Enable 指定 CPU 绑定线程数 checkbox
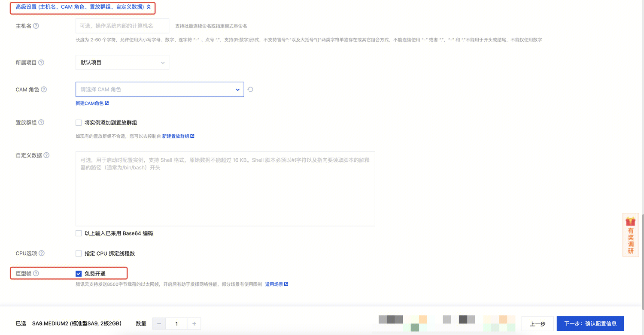The height and width of the screenshot is (335, 644). pyautogui.click(x=79, y=254)
